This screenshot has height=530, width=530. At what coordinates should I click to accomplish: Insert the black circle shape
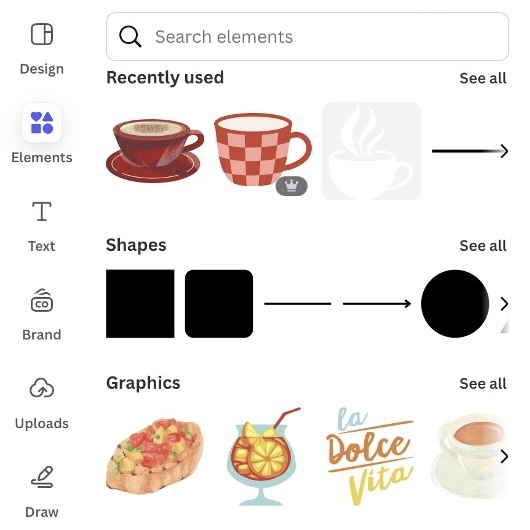tap(455, 304)
